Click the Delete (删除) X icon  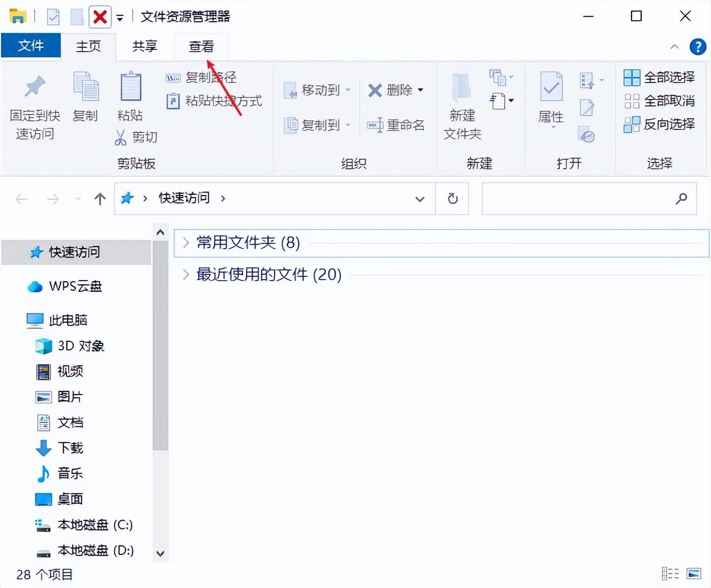point(375,91)
